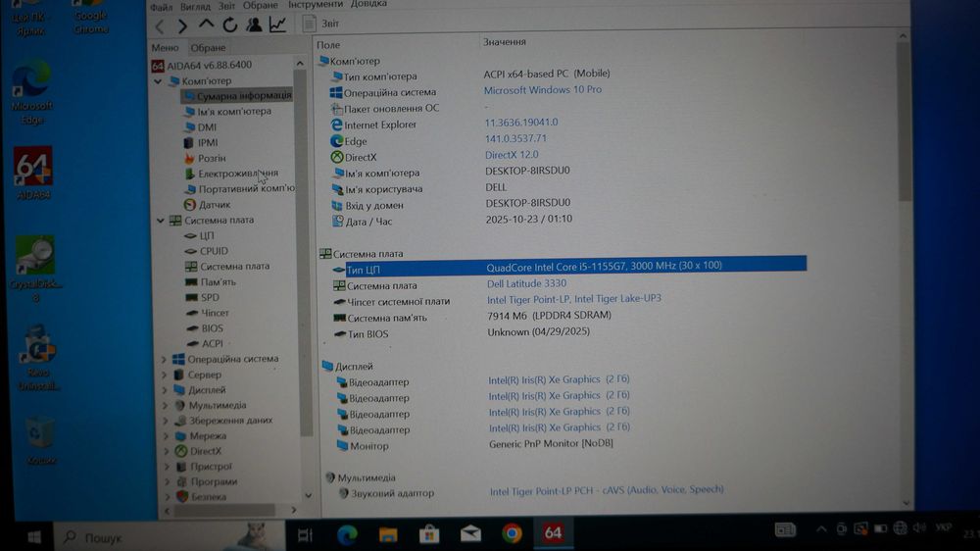Screen dimensions: 980x551
Task: Select BIOS in the tree
Action: click(205, 328)
